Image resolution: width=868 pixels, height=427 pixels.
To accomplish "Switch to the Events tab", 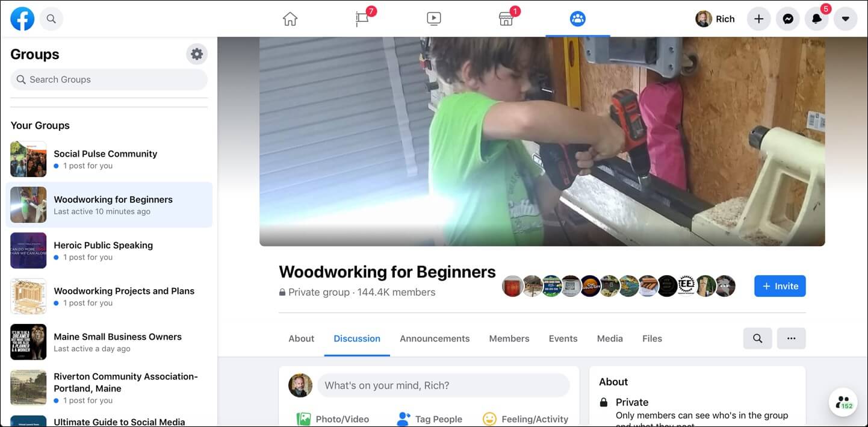I will click(x=563, y=338).
